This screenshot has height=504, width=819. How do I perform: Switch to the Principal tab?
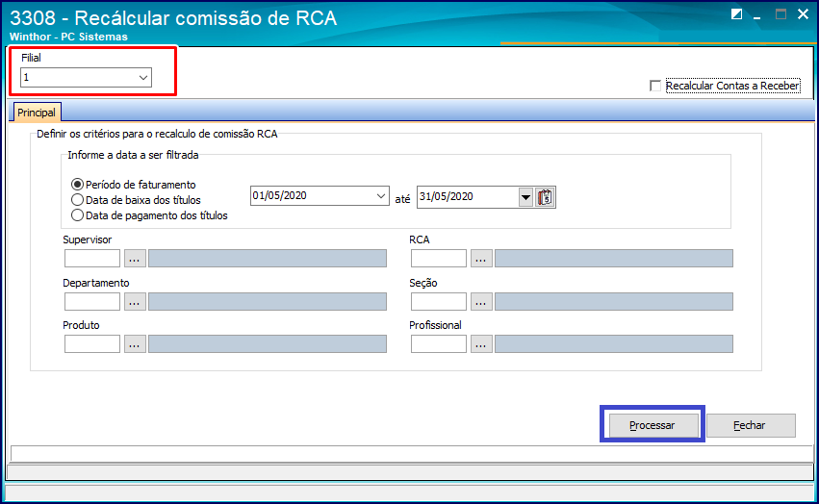point(36,113)
